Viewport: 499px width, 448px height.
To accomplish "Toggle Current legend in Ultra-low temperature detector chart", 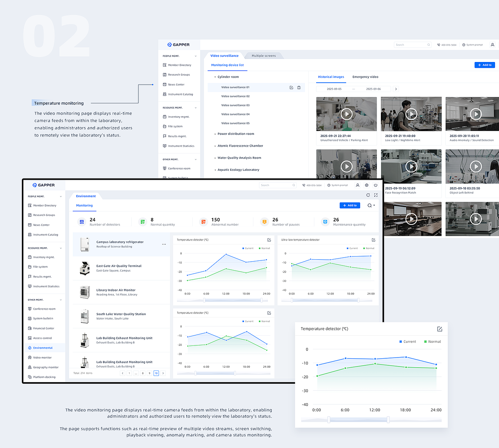I will click(352, 248).
